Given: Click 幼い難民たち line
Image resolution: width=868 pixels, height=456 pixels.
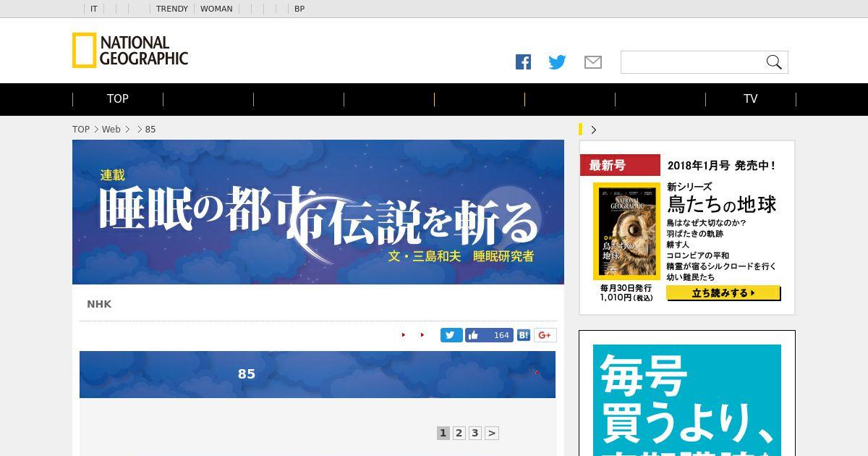Looking at the screenshot, I should [690, 277].
